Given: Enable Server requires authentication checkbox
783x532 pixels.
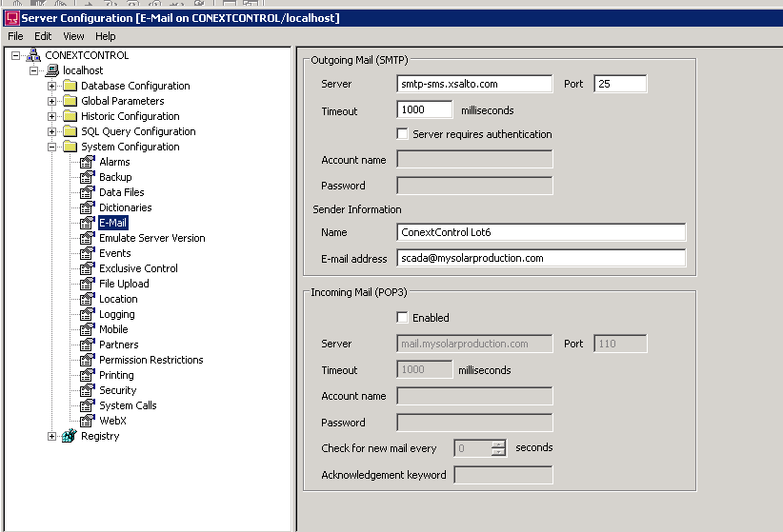Looking at the screenshot, I should [x=402, y=134].
